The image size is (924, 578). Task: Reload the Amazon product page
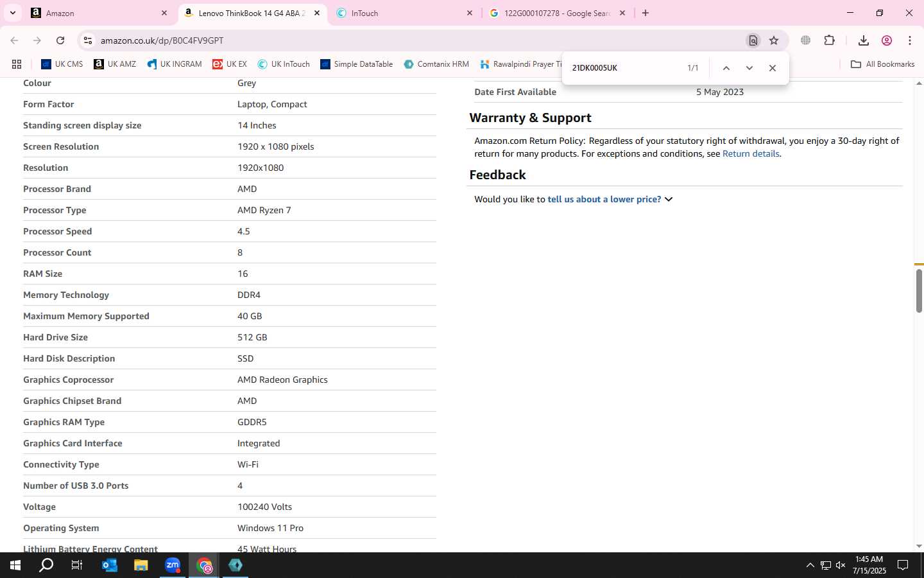60,40
